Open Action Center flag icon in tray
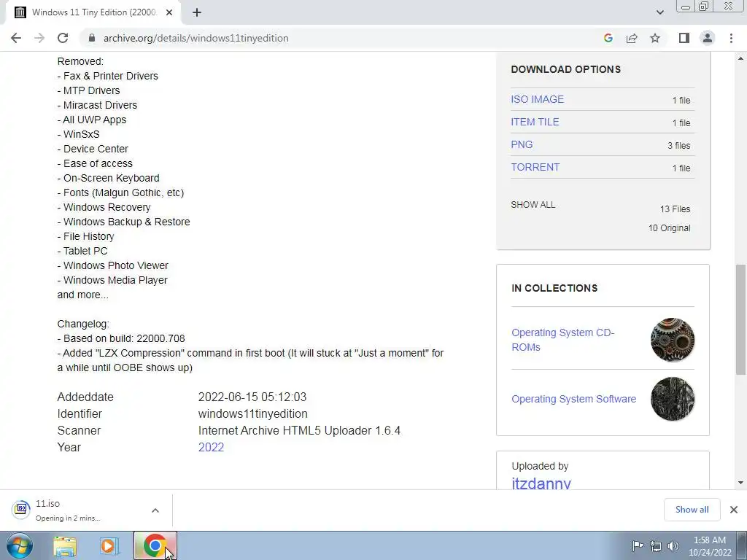 [638, 545]
